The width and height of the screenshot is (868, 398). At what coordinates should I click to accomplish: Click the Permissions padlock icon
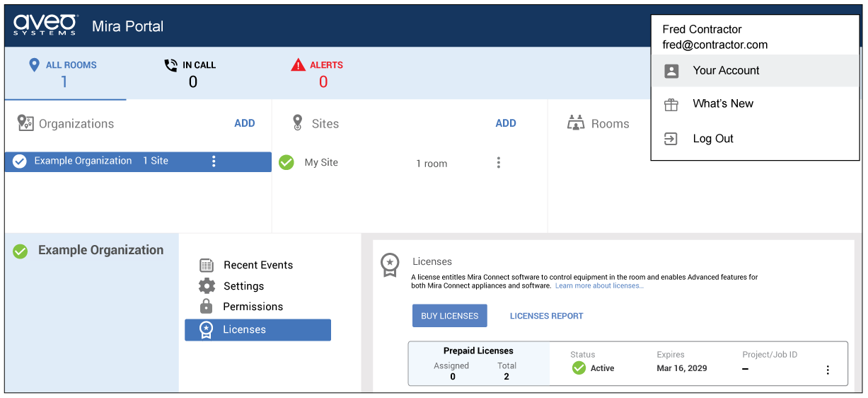pos(207,307)
